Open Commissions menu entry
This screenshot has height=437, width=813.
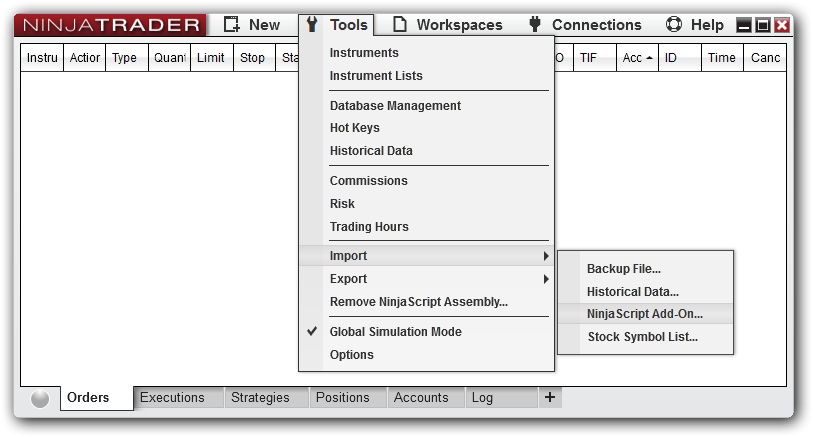pyautogui.click(x=369, y=181)
